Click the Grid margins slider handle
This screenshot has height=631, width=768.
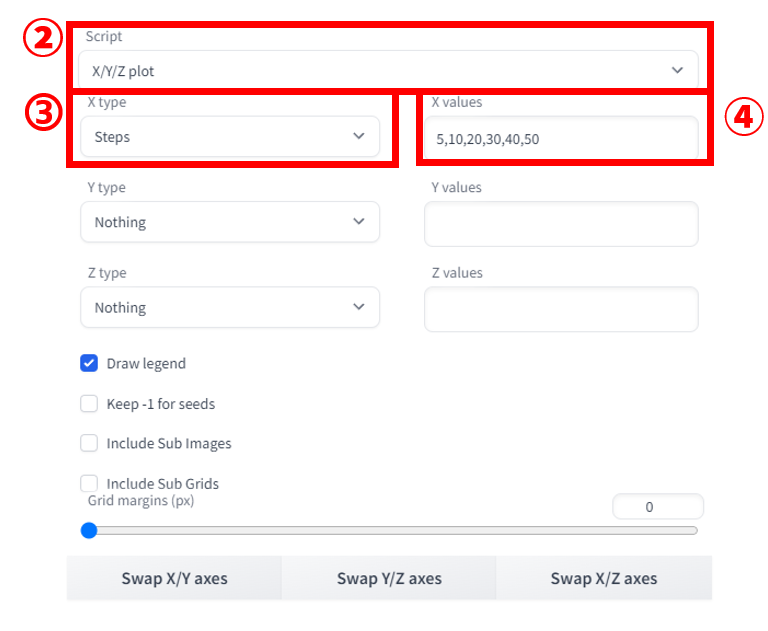tap(89, 530)
